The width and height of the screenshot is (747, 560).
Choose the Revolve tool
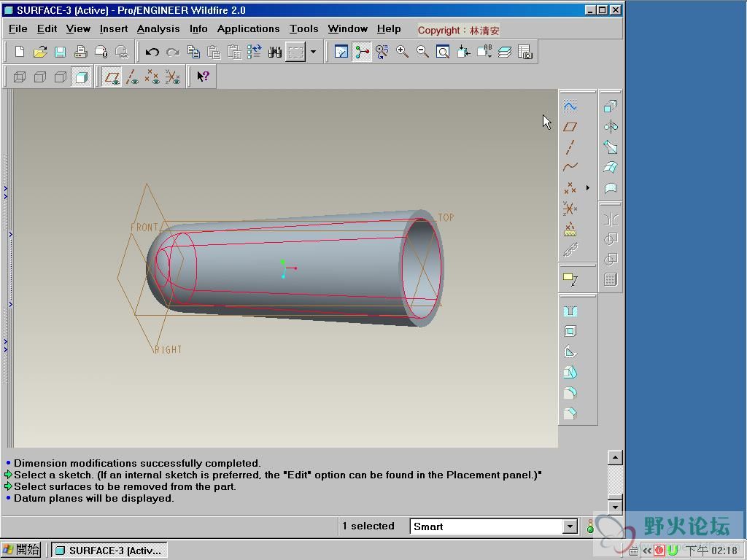611,127
